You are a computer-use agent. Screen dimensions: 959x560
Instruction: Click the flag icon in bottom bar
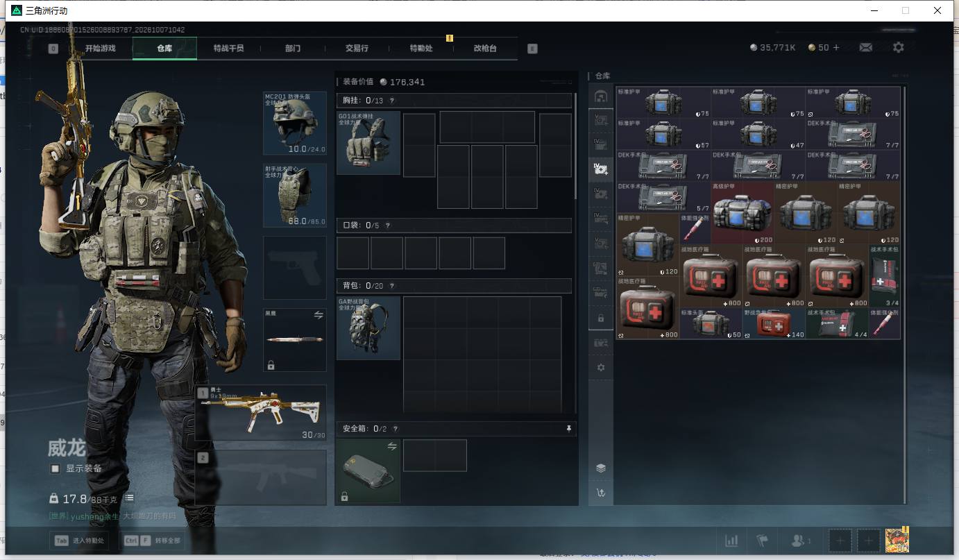(763, 541)
